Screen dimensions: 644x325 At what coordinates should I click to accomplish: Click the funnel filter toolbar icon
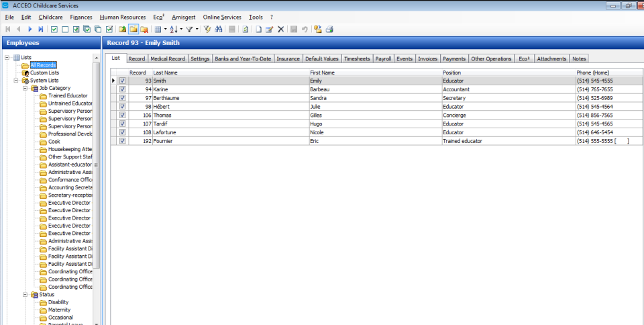coord(189,29)
